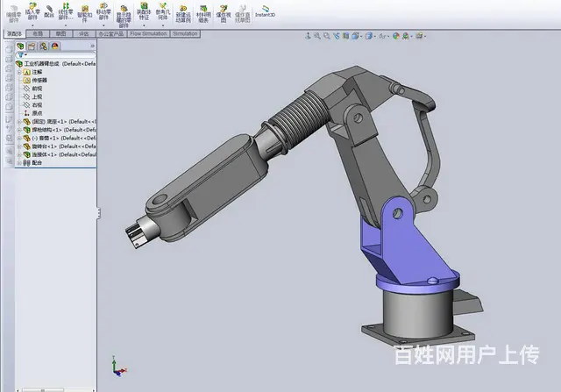The width and height of the screenshot is (561, 392).
Task: Expand the 旋转台<1> component node
Action: point(19,146)
